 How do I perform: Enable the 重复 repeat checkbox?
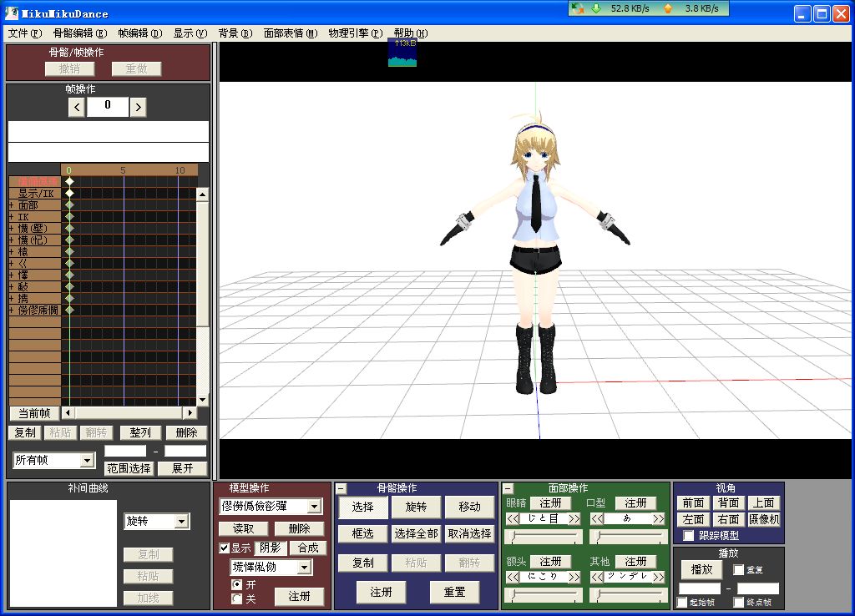[x=738, y=569]
